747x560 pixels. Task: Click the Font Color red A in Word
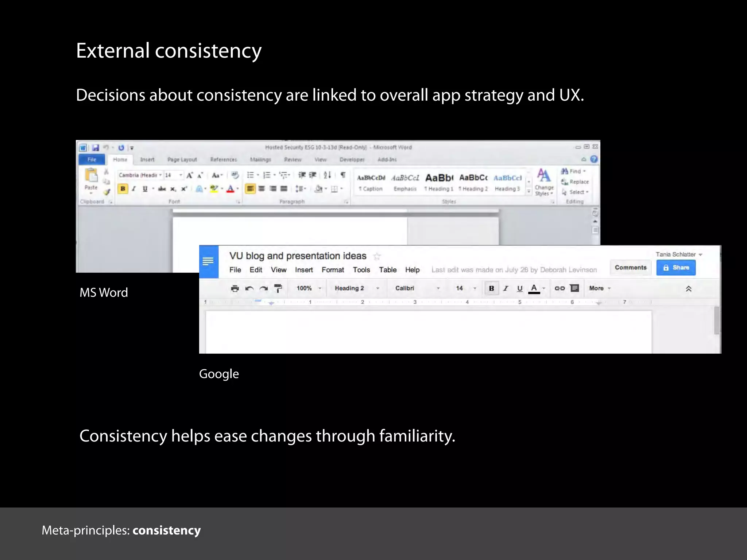(230, 188)
